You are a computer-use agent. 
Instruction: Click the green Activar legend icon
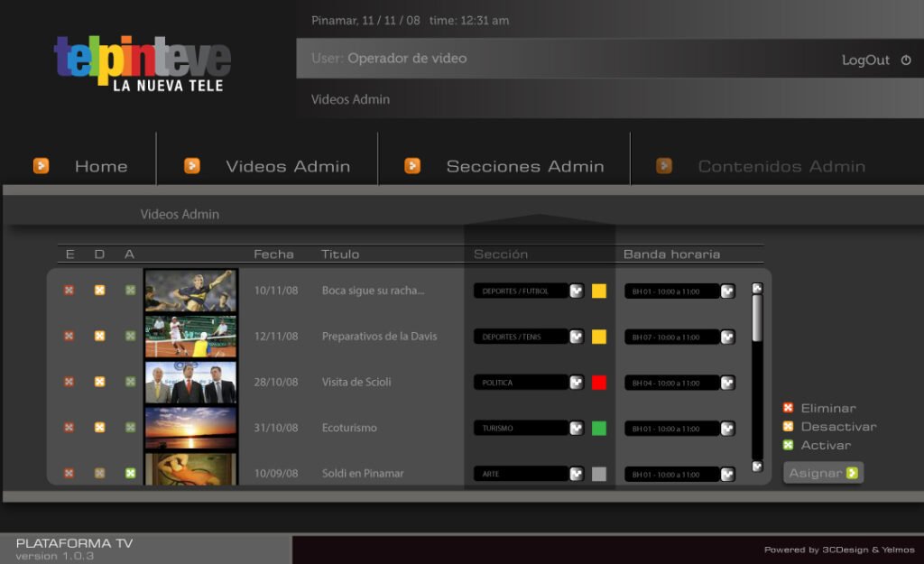[x=788, y=445]
